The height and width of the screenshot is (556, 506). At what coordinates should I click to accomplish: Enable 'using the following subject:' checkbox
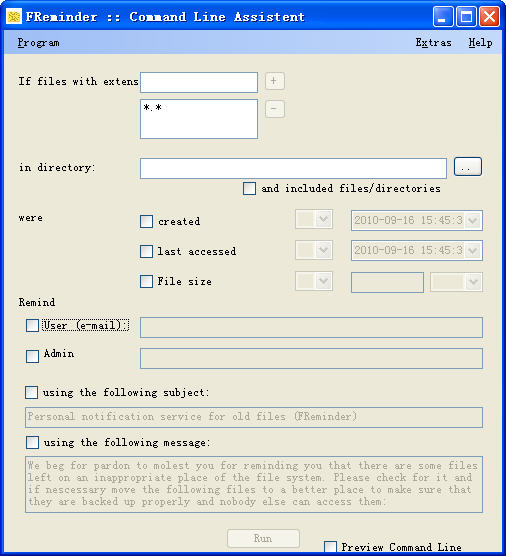click(32, 393)
